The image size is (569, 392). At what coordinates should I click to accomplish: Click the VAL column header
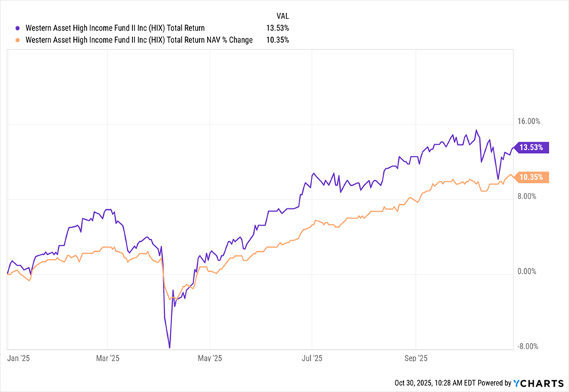282,16
